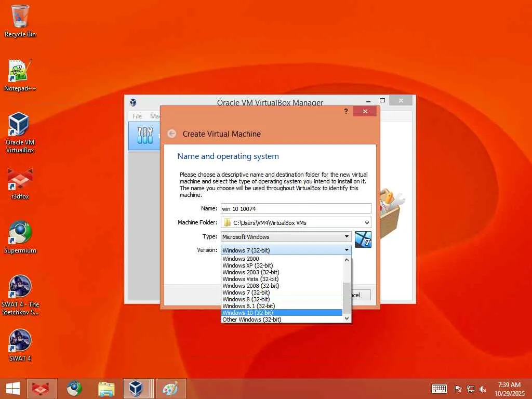Open the File menu in VirtualBox Manager
The height and width of the screenshot is (399, 532).
137,116
